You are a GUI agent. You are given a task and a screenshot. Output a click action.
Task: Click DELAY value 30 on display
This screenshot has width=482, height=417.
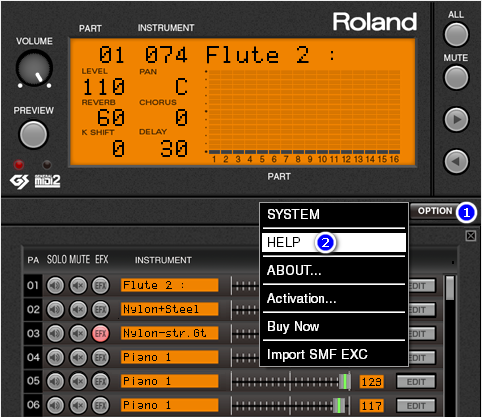pyautogui.click(x=174, y=149)
